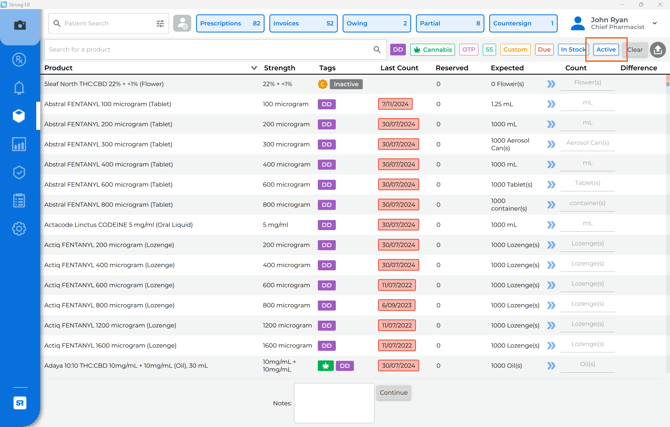
Task: Click the red 7/11/2024 last count badge
Action: coord(397,104)
